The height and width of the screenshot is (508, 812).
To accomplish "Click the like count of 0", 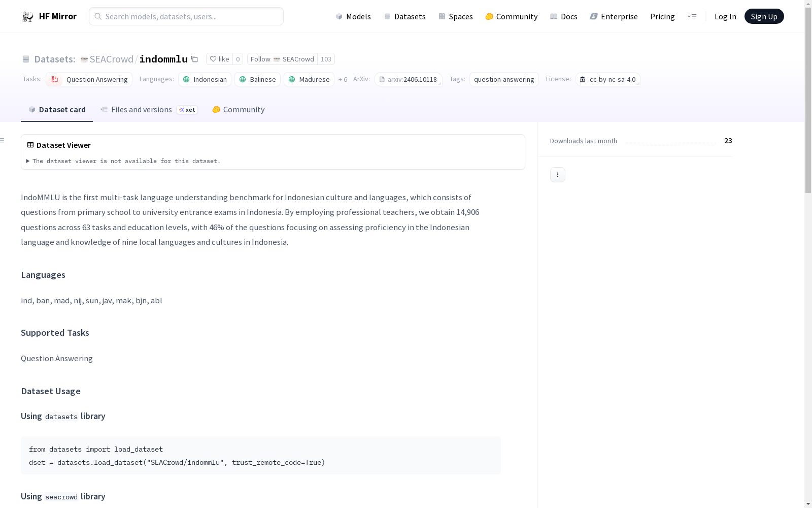I will [x=238, y=59].
